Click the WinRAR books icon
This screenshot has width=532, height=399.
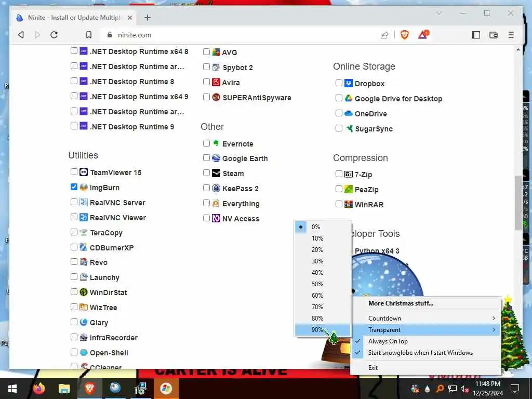click(349, 204)
